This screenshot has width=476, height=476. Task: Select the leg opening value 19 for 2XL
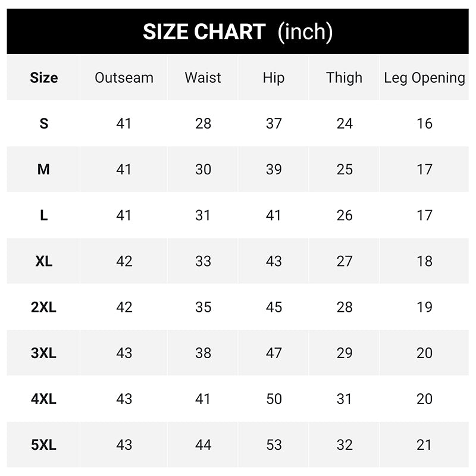[424, 307]
